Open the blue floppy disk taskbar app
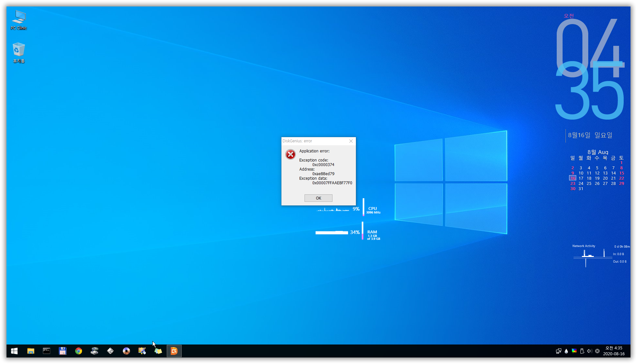637x364 pixels. [x=62, y=351]
